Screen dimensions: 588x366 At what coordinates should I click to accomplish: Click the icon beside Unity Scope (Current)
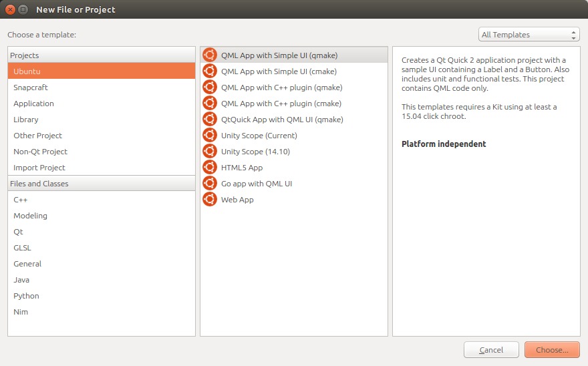[210, 136]
